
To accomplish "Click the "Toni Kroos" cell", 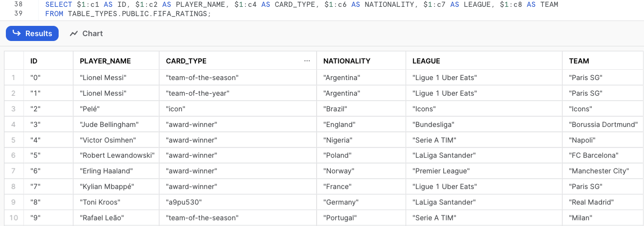I will click(x=116, y=202).
